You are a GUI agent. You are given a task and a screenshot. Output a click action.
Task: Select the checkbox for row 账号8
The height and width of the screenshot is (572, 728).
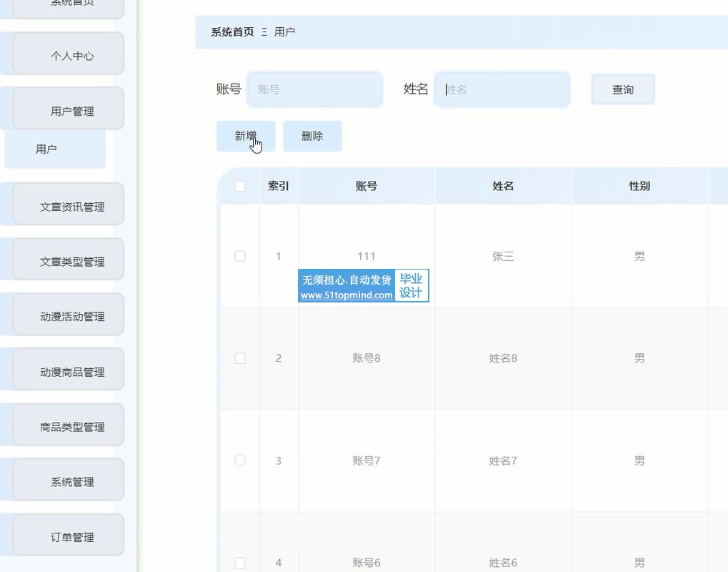pyautogui.click(x=240, y=358)
